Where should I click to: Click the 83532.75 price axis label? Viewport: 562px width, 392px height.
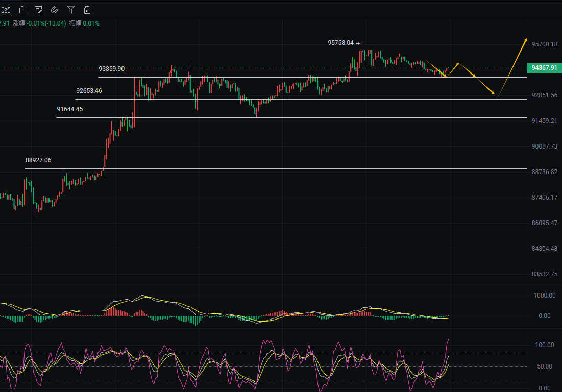click(544, 274)
